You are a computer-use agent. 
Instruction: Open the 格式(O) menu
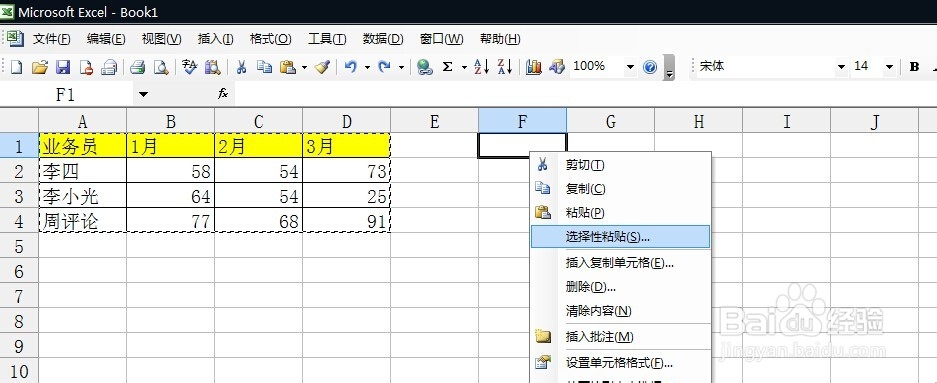(x=271, y=39)
